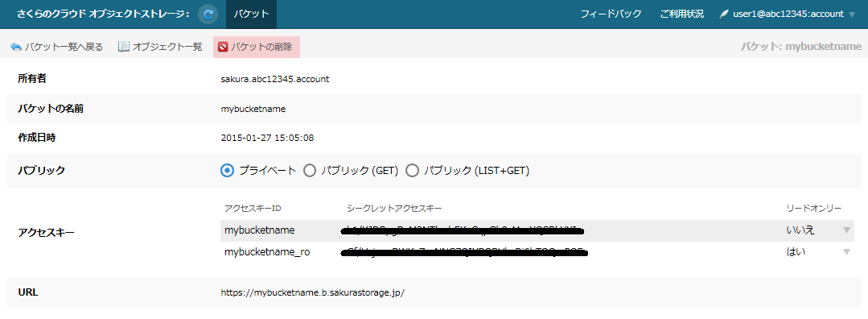Open dropdown arrow for mybucketname key row
The height and width of the screenshot is (319, 868).
pyautogui.click(x=846, y=230)
